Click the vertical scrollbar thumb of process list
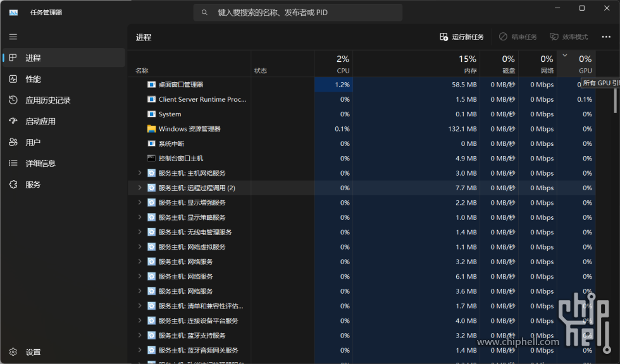 coord(615,100)
